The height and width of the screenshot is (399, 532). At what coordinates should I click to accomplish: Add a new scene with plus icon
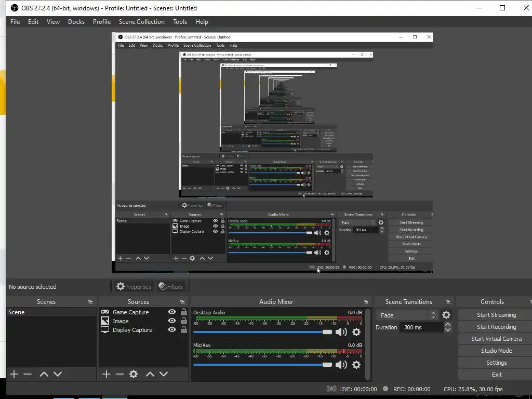point(14,374)
